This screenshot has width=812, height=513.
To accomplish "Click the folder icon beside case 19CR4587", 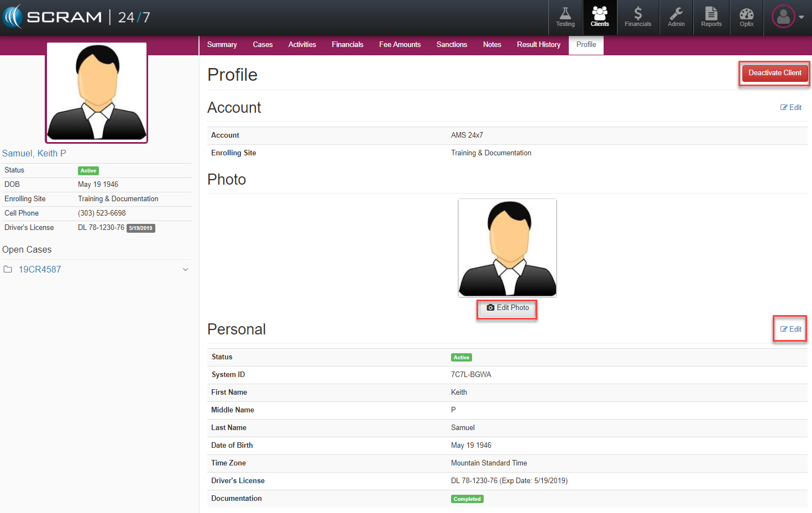I will (8, 270).
